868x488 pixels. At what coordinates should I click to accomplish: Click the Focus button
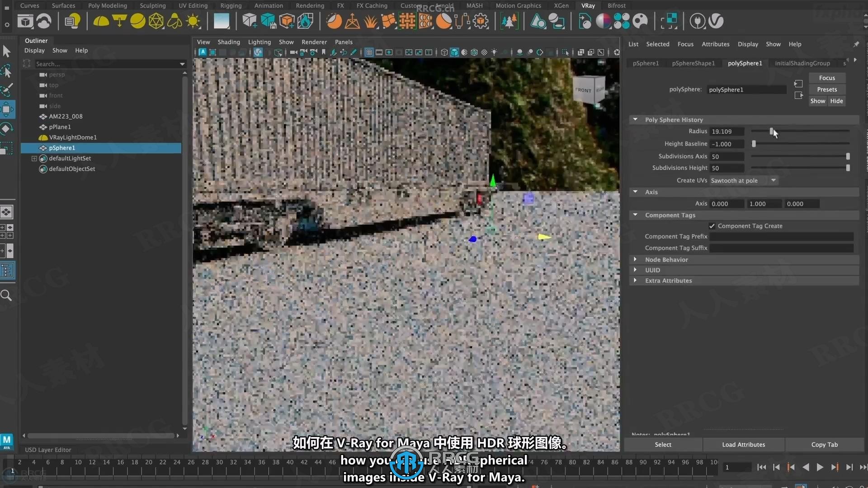[827, 78]
